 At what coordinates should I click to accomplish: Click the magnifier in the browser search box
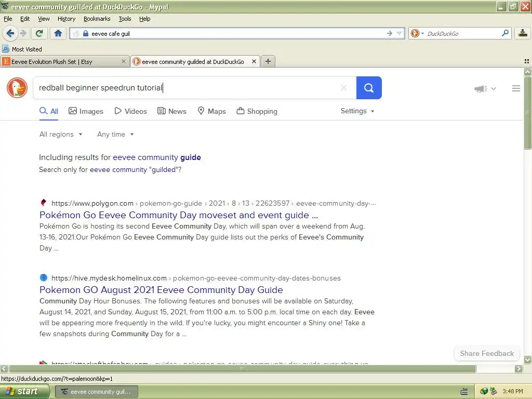pyautogui.click(x=505, y=33)
